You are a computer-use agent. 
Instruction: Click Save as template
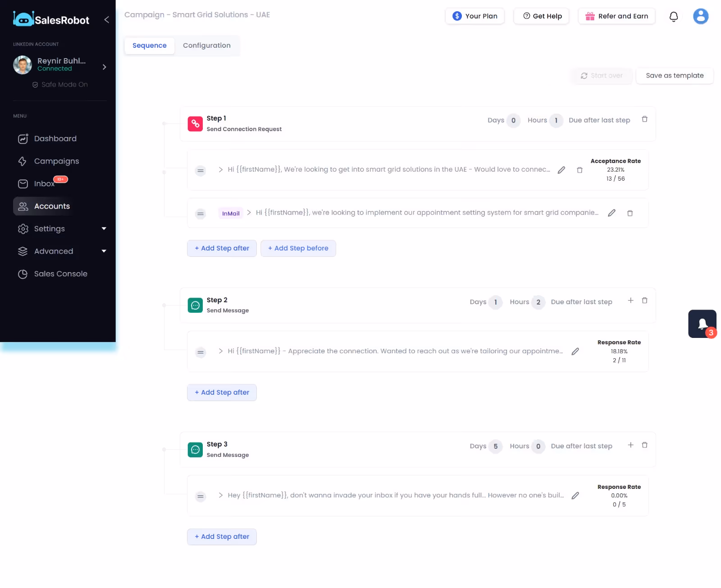[674, 75]
